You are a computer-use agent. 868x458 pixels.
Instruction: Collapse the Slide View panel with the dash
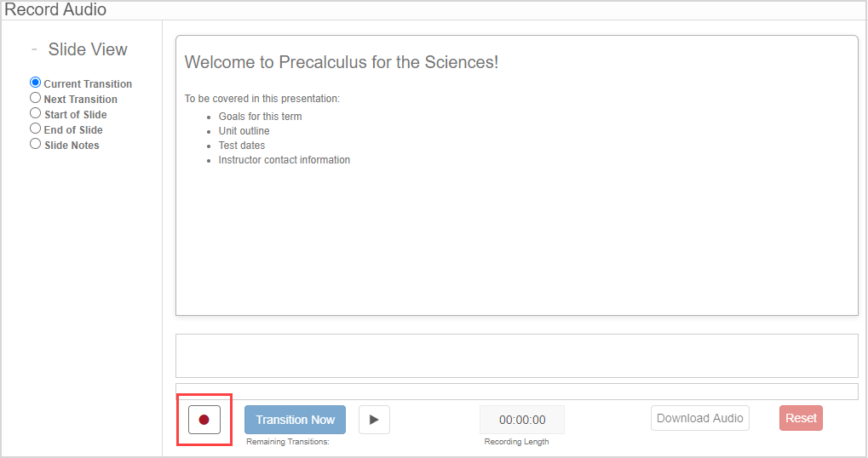pos(34,49)
